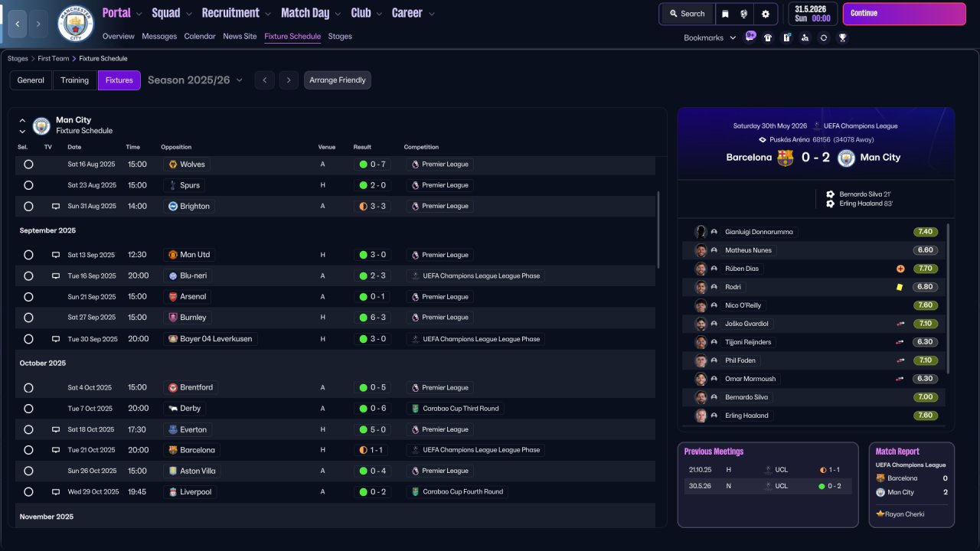Open the settings gear icon
This screenshot has height=551, width=980.
pos(765,14)
